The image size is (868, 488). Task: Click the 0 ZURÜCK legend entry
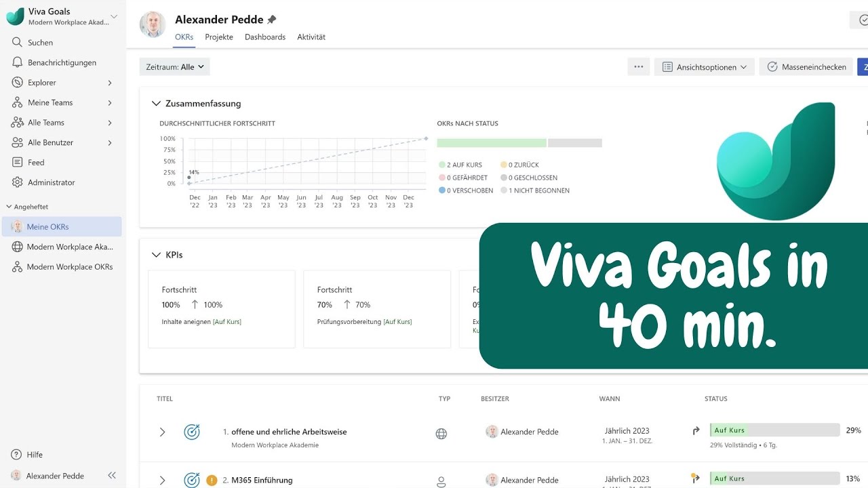point(519,165)
